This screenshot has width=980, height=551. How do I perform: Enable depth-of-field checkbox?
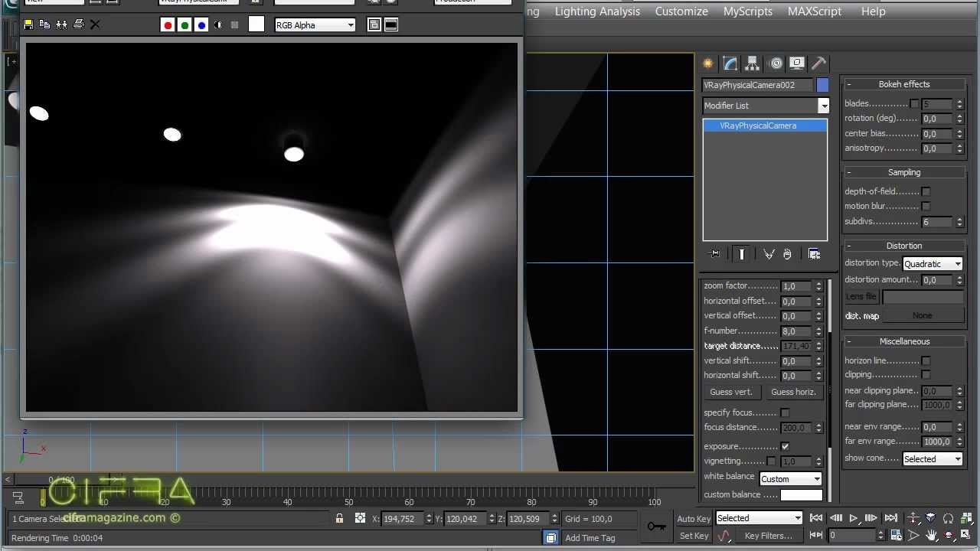click(x=926, y=191)
